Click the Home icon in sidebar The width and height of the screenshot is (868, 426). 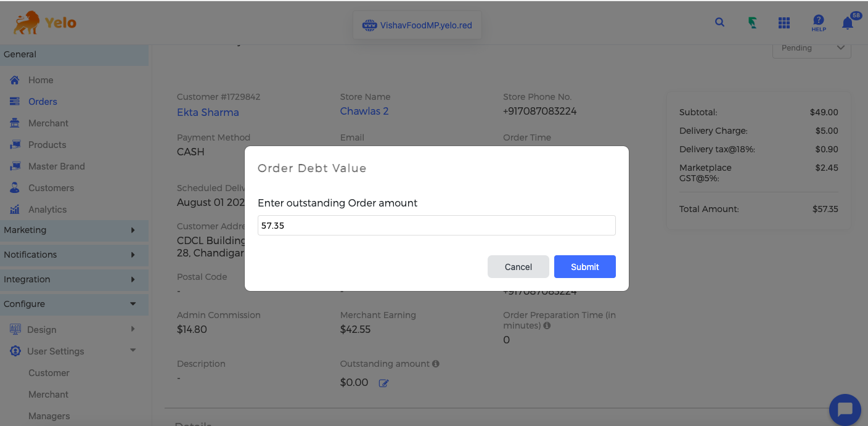pos(15,80)
